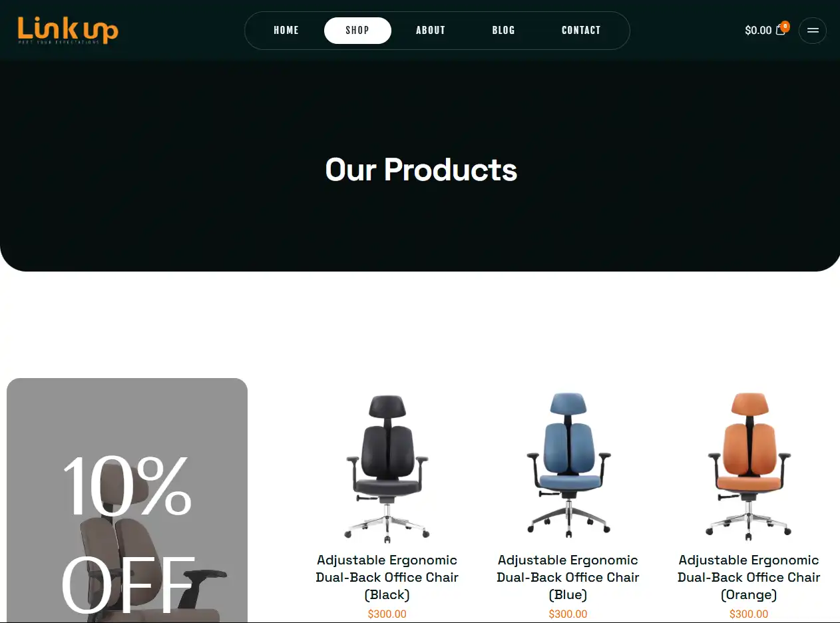Image resolution: width=840 pixels, height=623 pixels.
Task: Click the Our Products heading
Action: tap(421, 170)
